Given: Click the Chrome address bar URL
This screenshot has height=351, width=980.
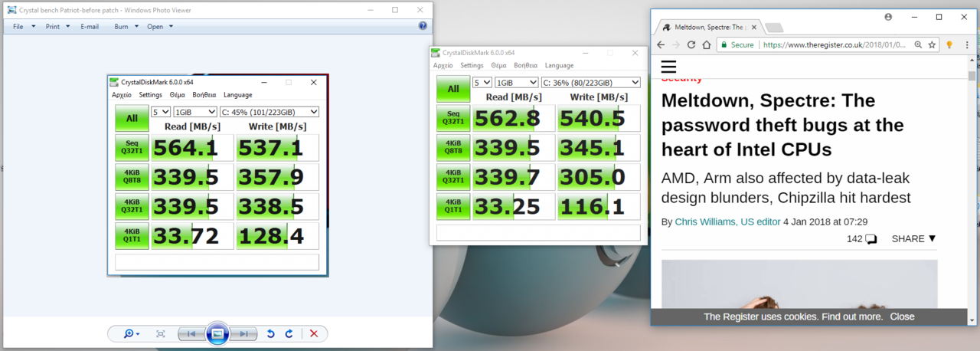Looking at the screenshot, I should point(835,45).
